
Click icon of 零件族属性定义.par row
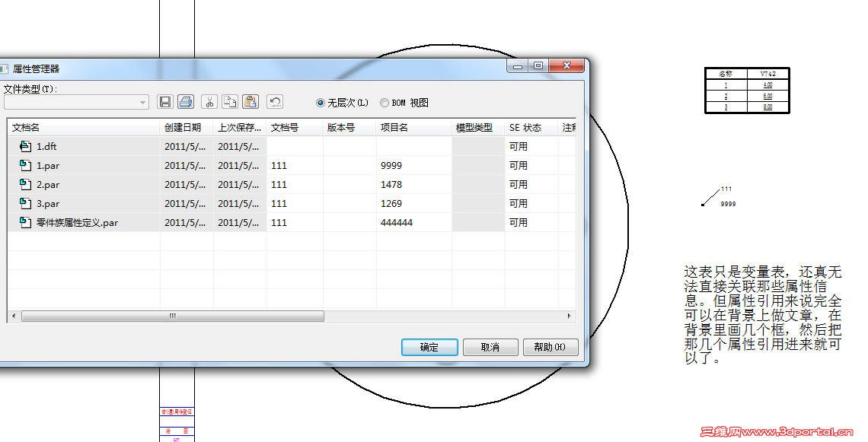point(25,222)
